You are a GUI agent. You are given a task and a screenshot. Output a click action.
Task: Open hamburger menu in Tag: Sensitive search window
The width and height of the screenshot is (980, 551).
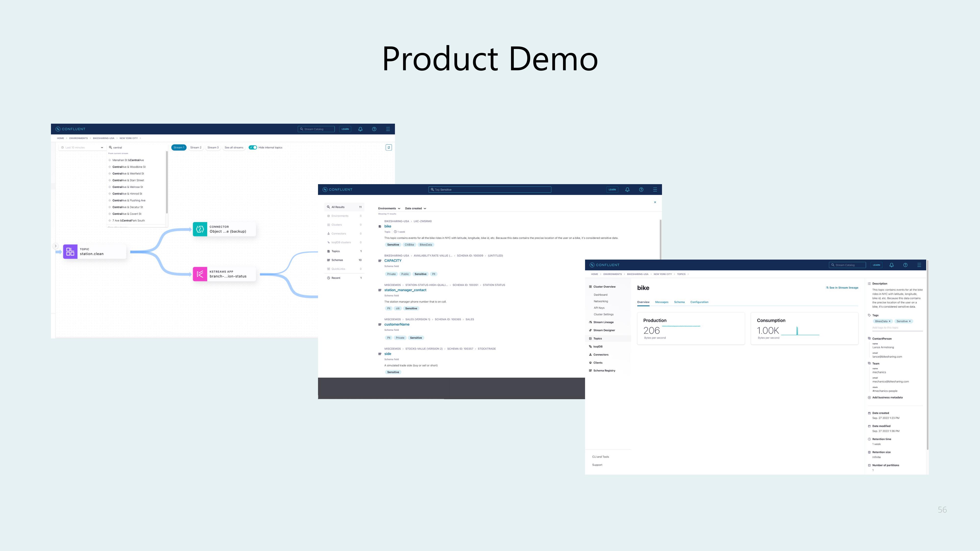(x=655, y=189)
